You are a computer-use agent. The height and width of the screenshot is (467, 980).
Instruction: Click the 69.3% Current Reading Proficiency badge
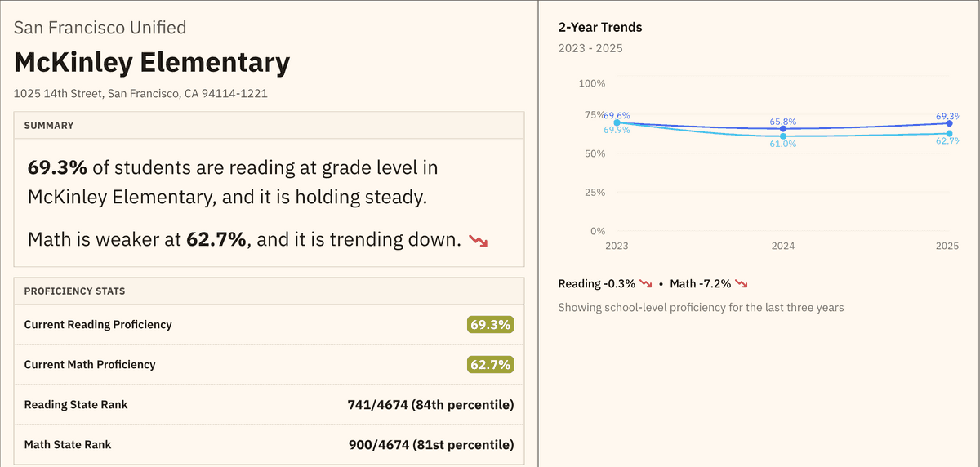click(x=491, y=324)
